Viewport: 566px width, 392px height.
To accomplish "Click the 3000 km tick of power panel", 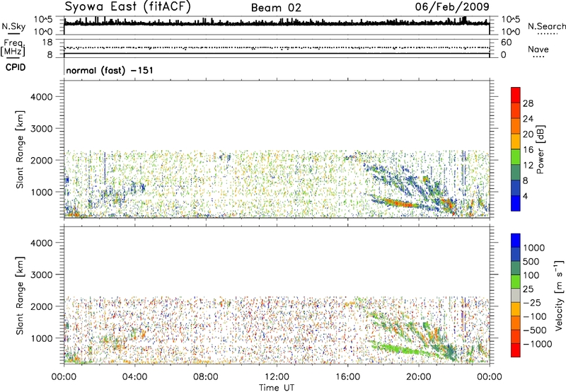I will pyautogui.click(x=42, y=129).
